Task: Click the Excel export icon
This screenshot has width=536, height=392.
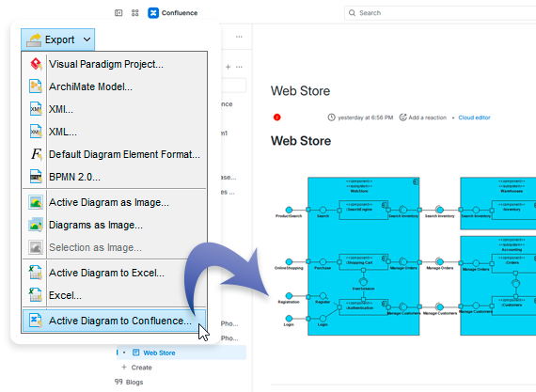Action: (x=36, y=295)
